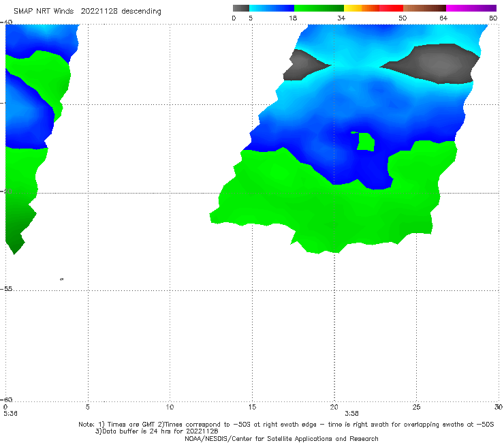Screen dimensions: 504x443
Task: Click the "SMAP NRT Winds" title text
Action: (x=44, y=11)
